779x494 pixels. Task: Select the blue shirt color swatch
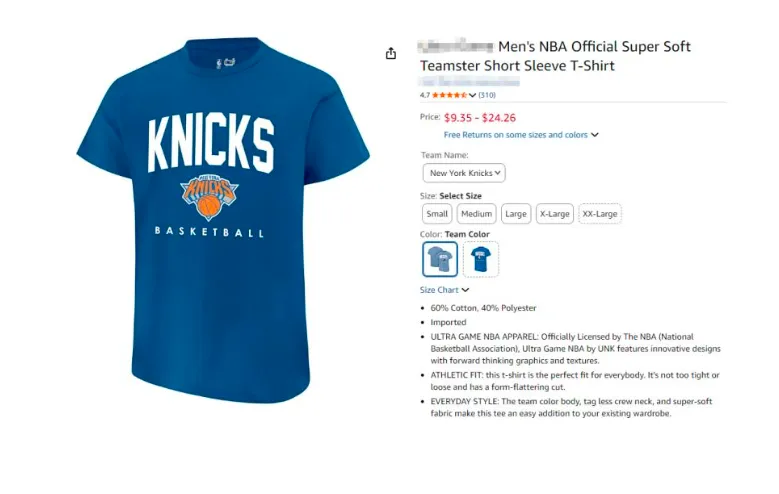pyautogui.click(x=481, y=259)
